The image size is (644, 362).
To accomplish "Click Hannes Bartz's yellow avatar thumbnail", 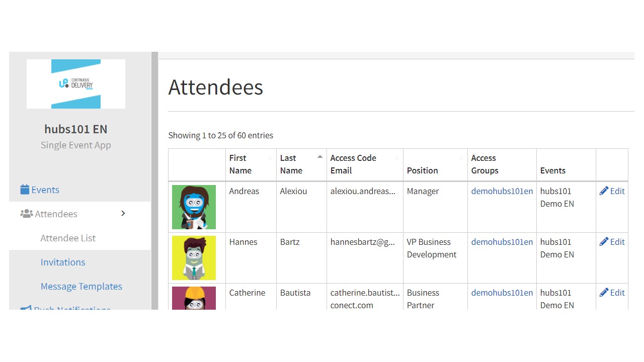I will [x=194, y=258].
